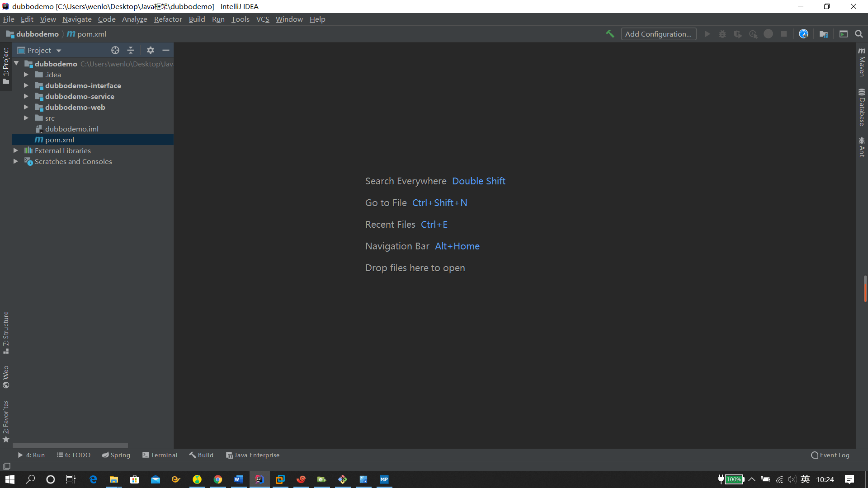868x488 pixels.
Task: Switch to the Terminal tab
Action: pyautogui.click(x=160, y=455)
